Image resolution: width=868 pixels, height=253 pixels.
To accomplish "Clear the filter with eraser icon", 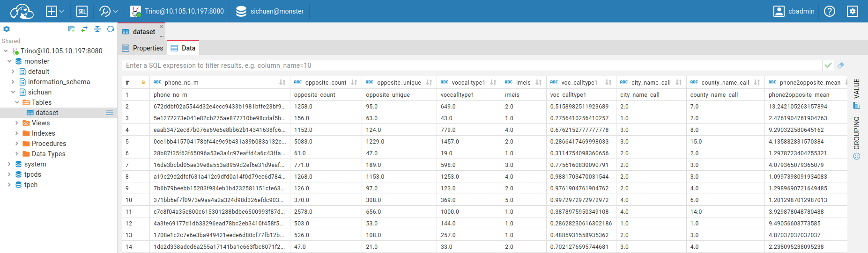I will [x=841, y=65].
